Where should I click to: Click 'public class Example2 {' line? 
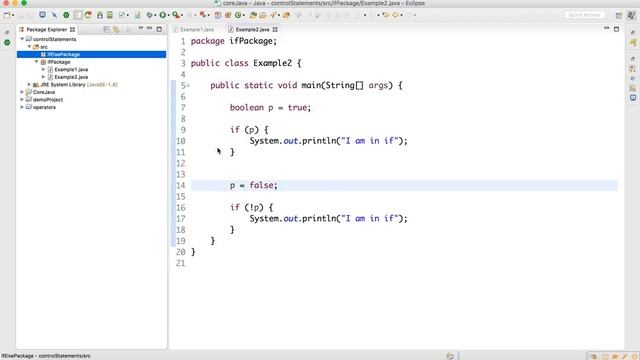[x=246, y=63]
